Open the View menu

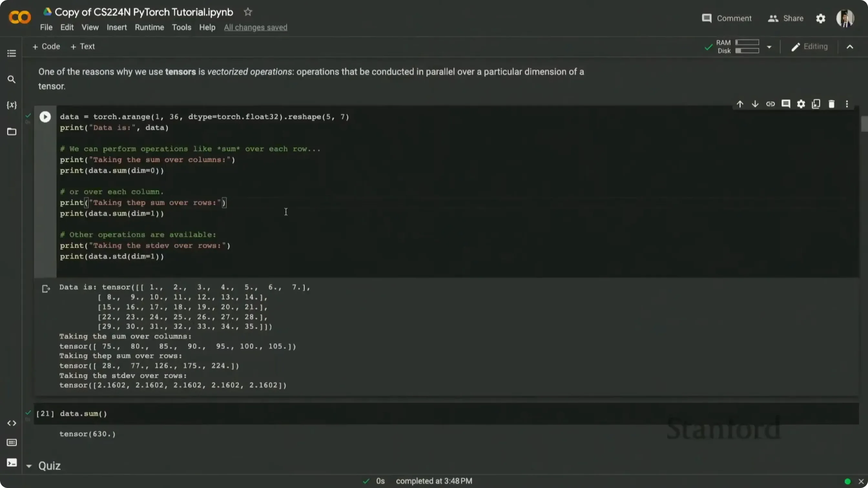pyautogui.click(x=90, y=28)
